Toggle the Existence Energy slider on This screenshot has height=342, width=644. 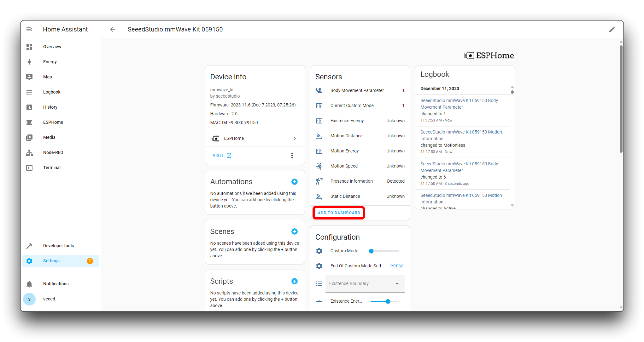tap(388, 301)
